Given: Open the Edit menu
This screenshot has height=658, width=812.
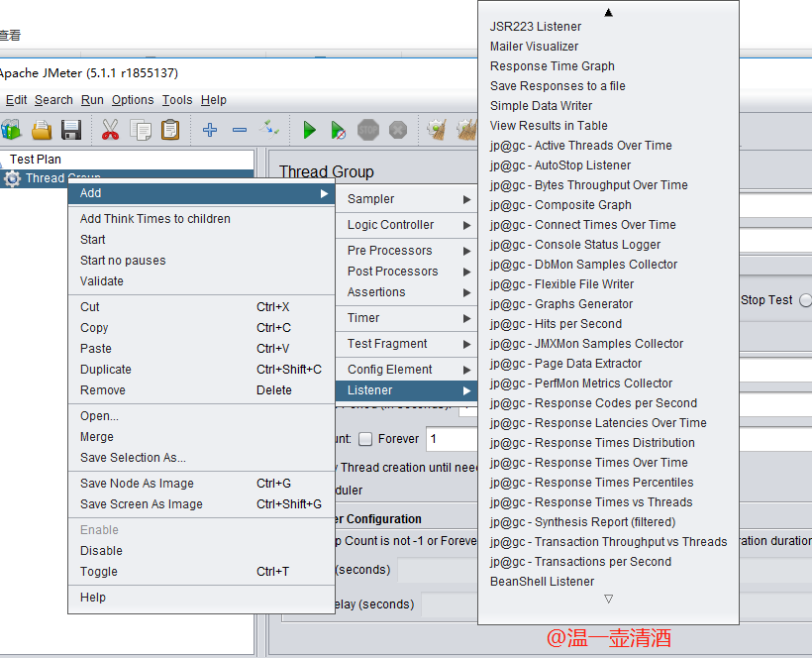Looking at the screenshot, I should 16,100.
